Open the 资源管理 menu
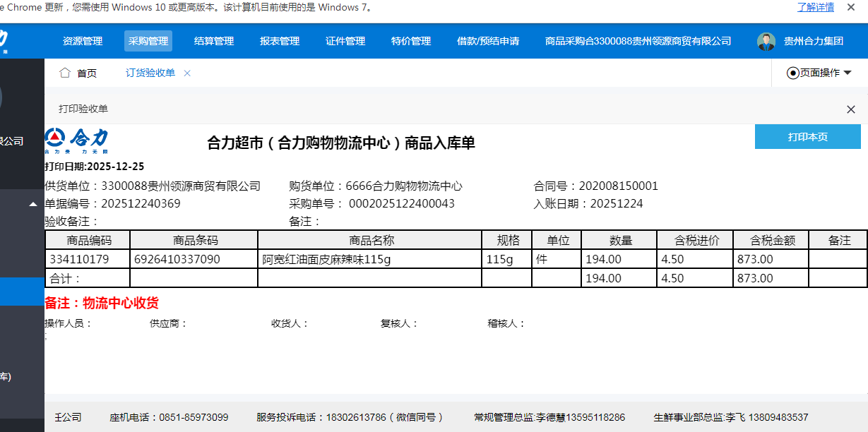This screenshot has width=868, height=432. click(83, 41)
